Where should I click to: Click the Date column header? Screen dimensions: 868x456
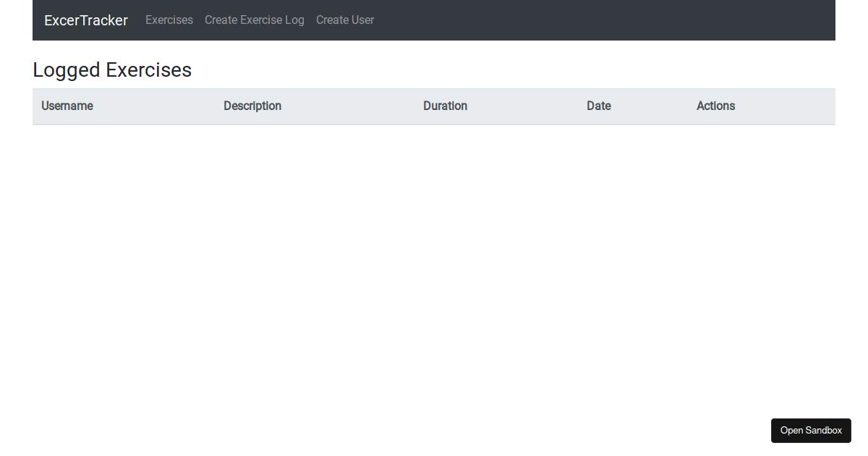(598, 106)
